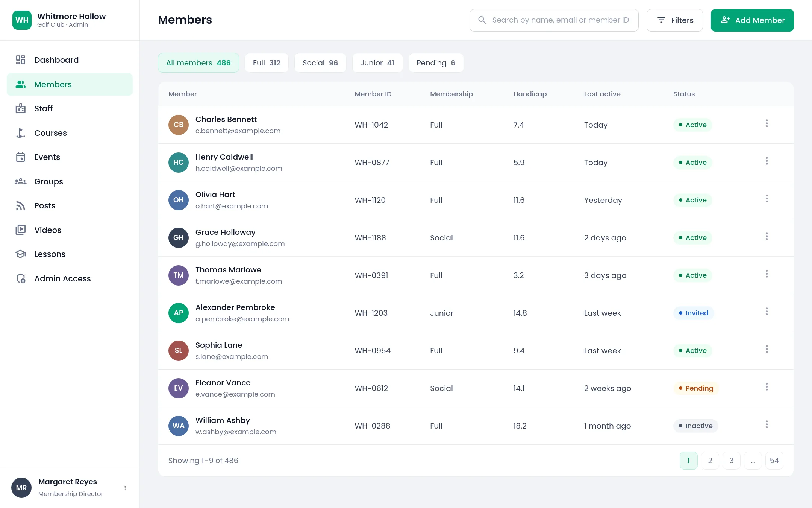
Task: Click the WH club logo
Action: tap(22, 20)
